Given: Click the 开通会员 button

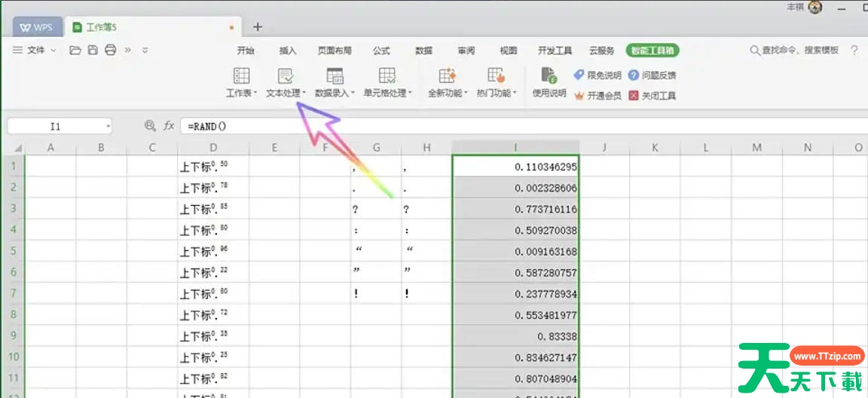Looking at the screenshot, I should (x=598, y=96).
